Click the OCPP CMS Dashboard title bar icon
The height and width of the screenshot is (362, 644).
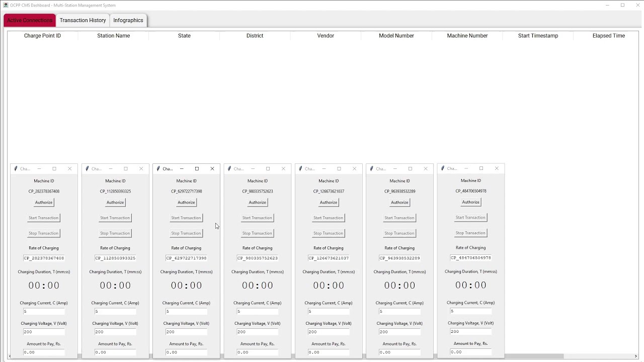[x=6, y=5]
